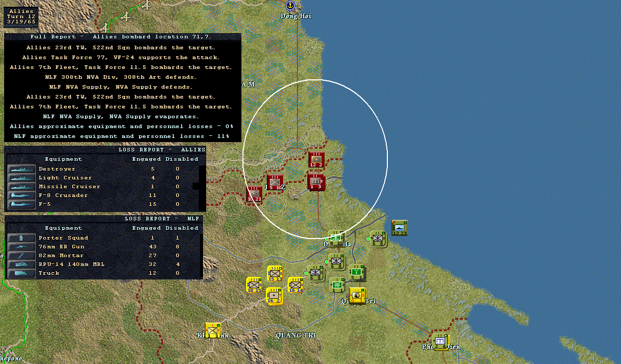Click the Allies Turn 12 date box
621x364 pixels.
21,17
